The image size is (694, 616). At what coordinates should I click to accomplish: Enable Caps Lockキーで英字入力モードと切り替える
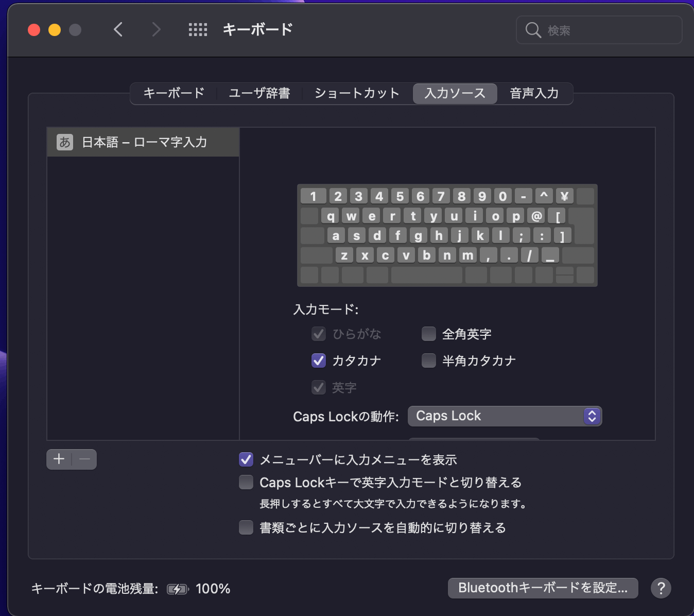[x=246, y=482]
